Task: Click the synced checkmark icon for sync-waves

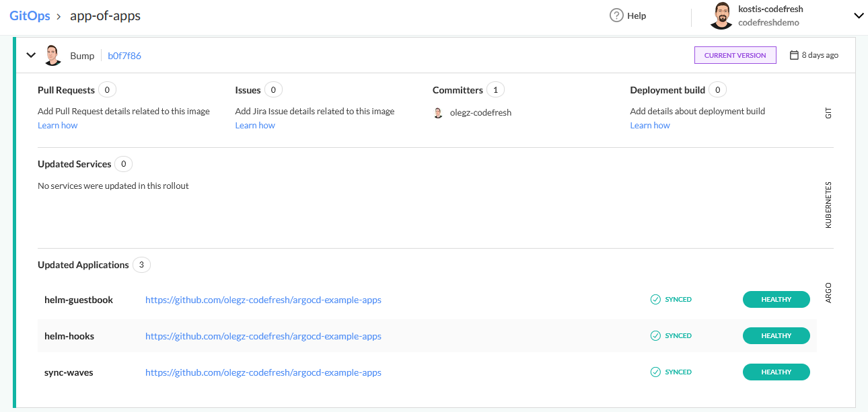Action: pyautogui.click(x=655, y=372)
